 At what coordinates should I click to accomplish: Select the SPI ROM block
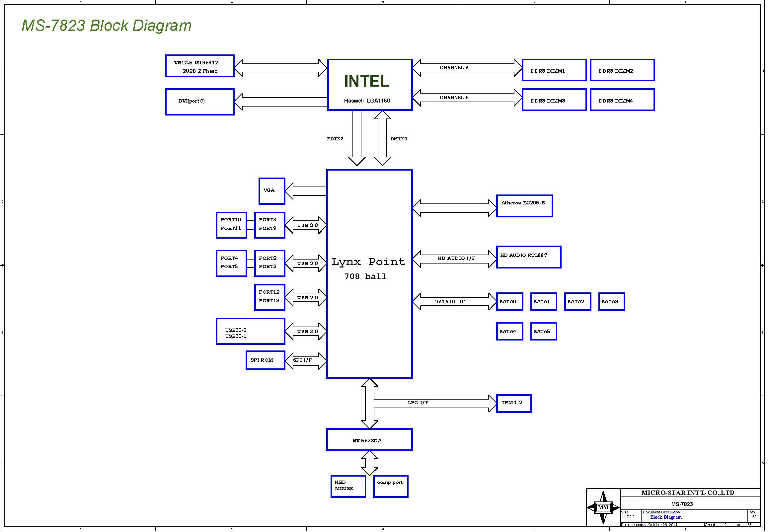click(265, 360)
